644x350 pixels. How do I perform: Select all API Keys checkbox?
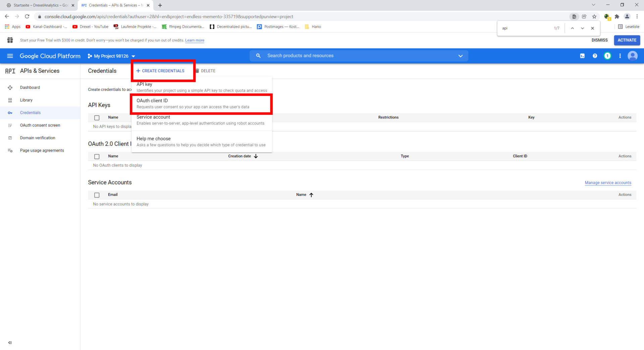pyautogui.click(x=97, y=118)
